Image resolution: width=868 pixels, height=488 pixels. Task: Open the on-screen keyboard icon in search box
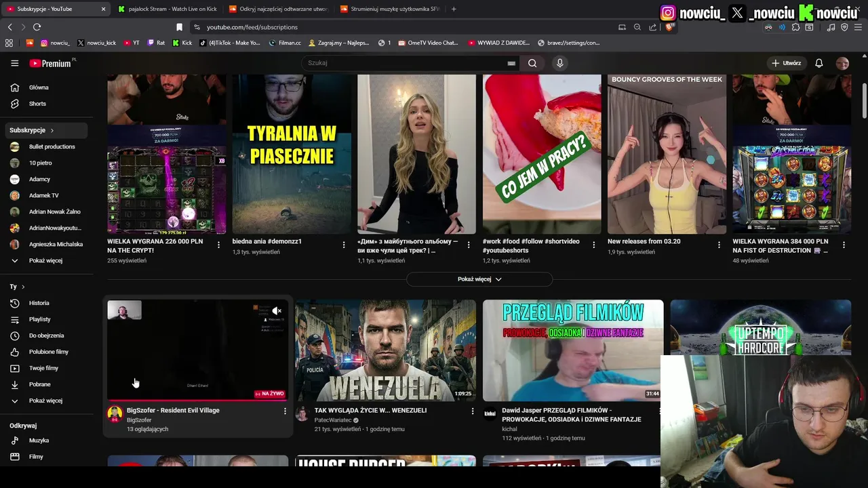(511, 63)
